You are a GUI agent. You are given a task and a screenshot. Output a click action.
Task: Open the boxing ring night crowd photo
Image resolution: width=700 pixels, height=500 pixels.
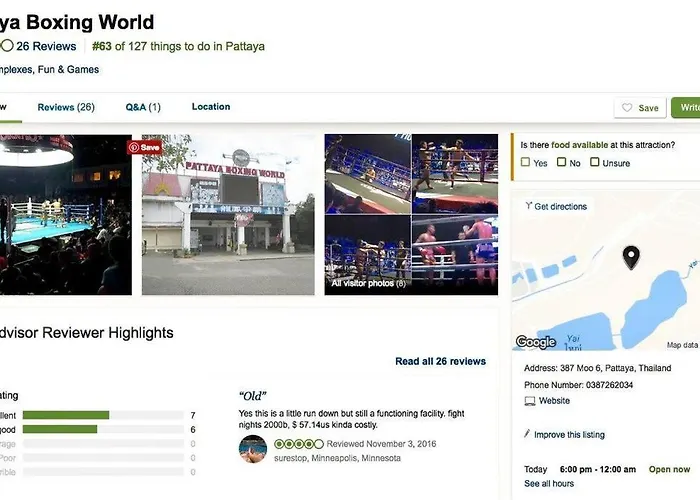[x=66, y=214]
